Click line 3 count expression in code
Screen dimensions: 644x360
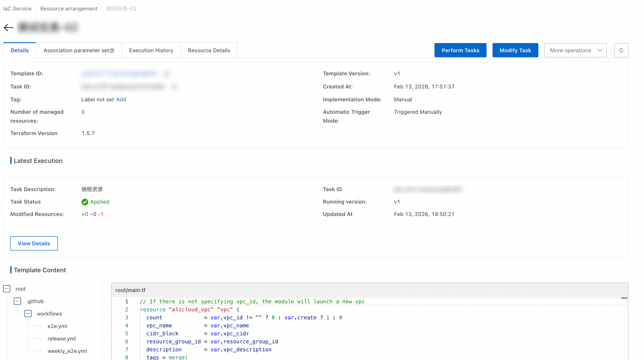(x=244, y=318)
